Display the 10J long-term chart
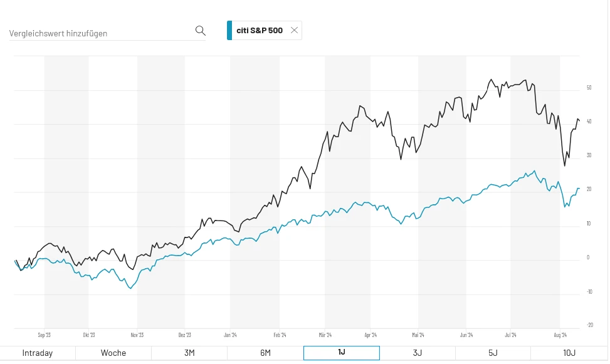610x364 pixels. [x=569, y=353]
